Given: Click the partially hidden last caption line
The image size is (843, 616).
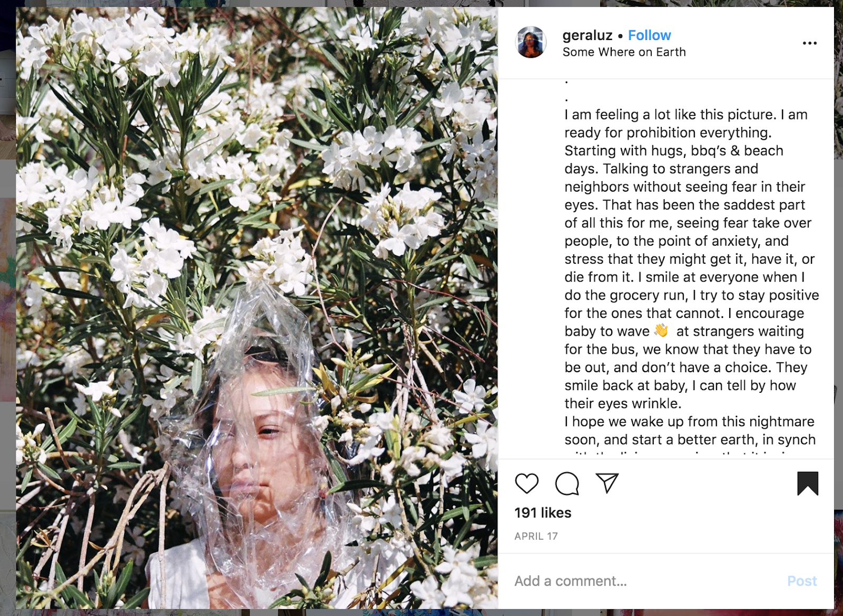Looking at the screenshot, I should pos(691,454).
